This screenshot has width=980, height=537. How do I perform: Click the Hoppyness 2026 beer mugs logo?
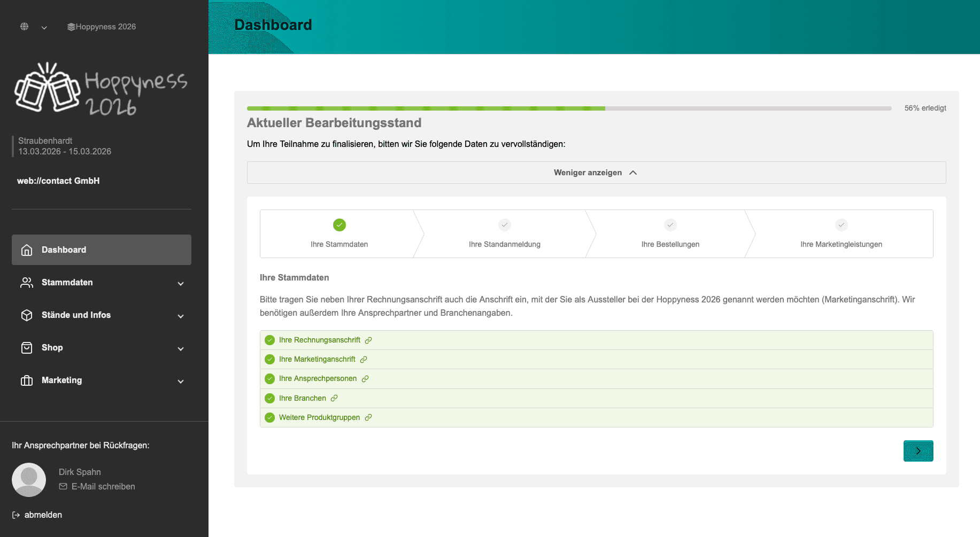pos(101,89)
